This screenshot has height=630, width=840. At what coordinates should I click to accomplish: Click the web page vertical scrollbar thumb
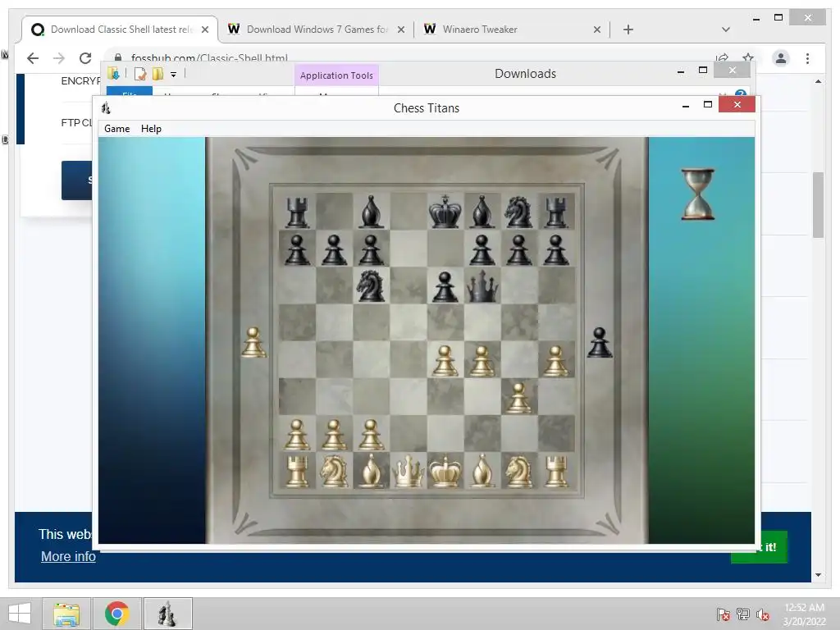818,204
